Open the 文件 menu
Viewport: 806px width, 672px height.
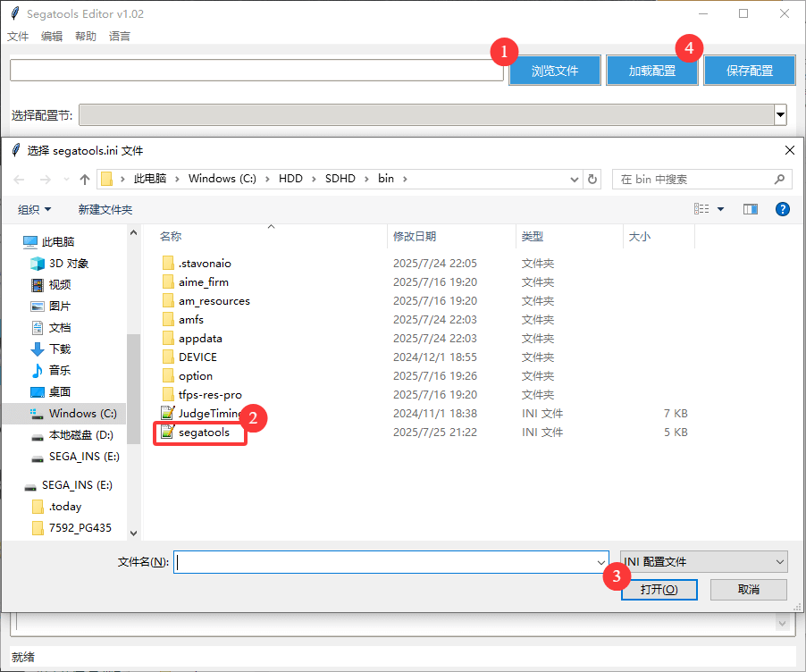point(18,36)
